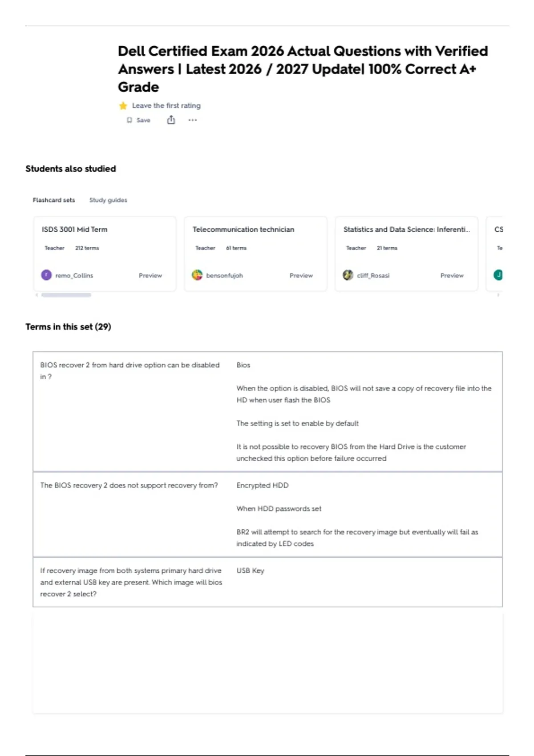The width and height of the screenshot is (534, 756).
Task: Open the ISDS 3001 Mid Term set
Action: click(x=75, y=229)
